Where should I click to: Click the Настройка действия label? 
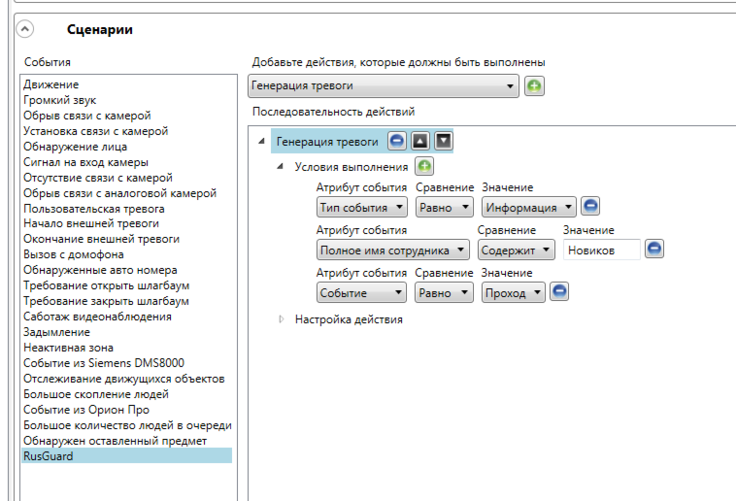coord(348,319)
